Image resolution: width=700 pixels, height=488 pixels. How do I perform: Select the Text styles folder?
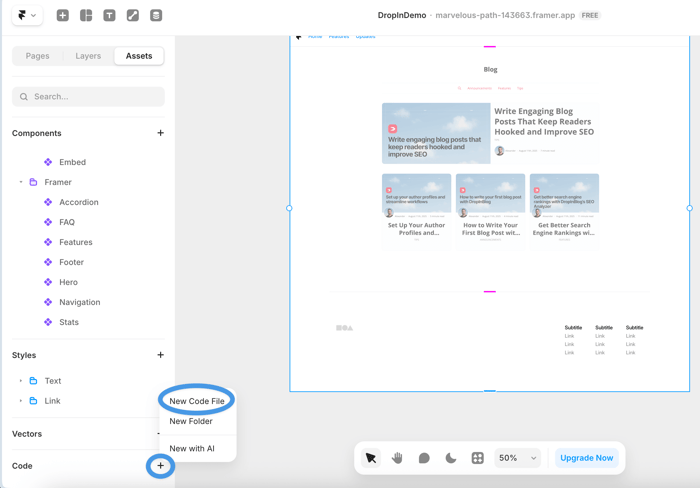[53, 381]
